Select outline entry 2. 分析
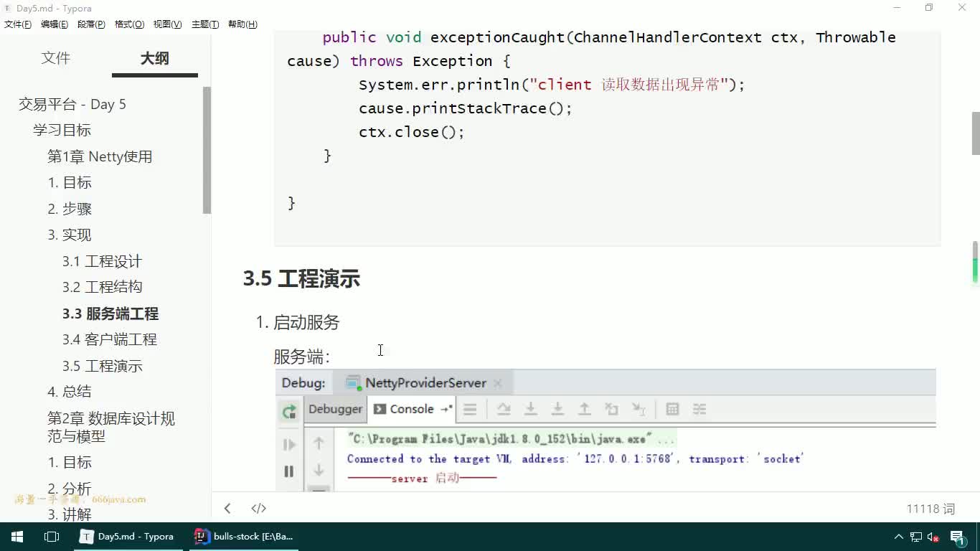980x551 pixels. tap(70, 489)
